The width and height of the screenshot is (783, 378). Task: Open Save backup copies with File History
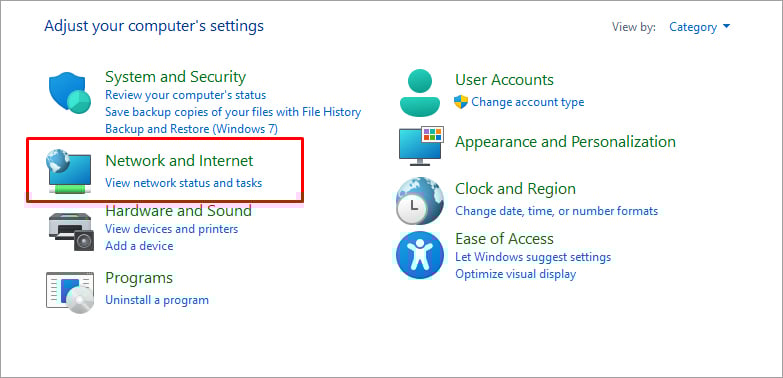pyautogui.click(x=233, y=112)
